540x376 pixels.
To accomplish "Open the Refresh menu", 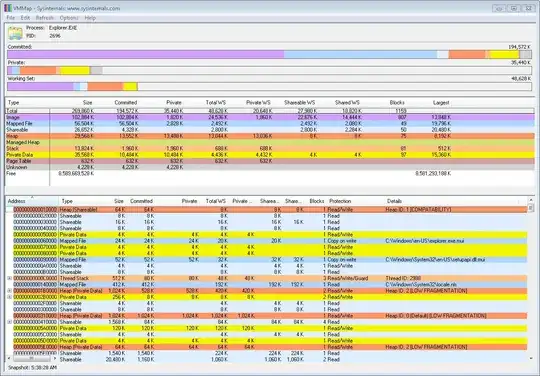I will (x=45, y=18).
